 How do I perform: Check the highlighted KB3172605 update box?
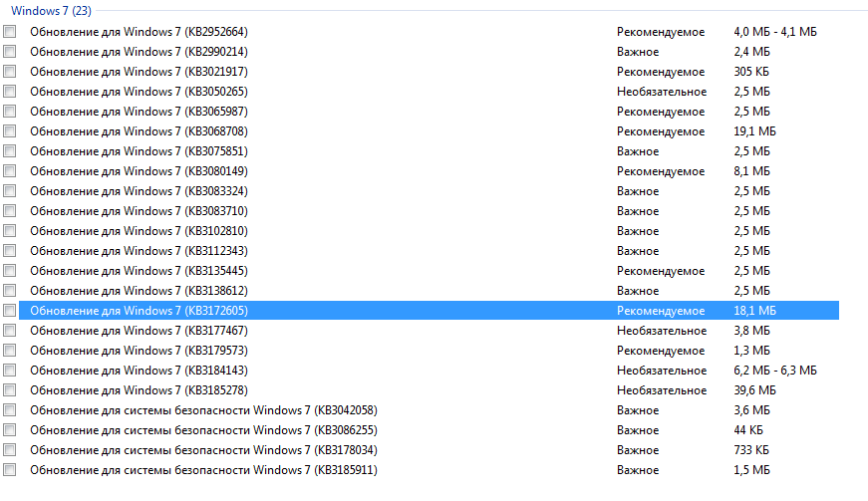coord(9,310)
